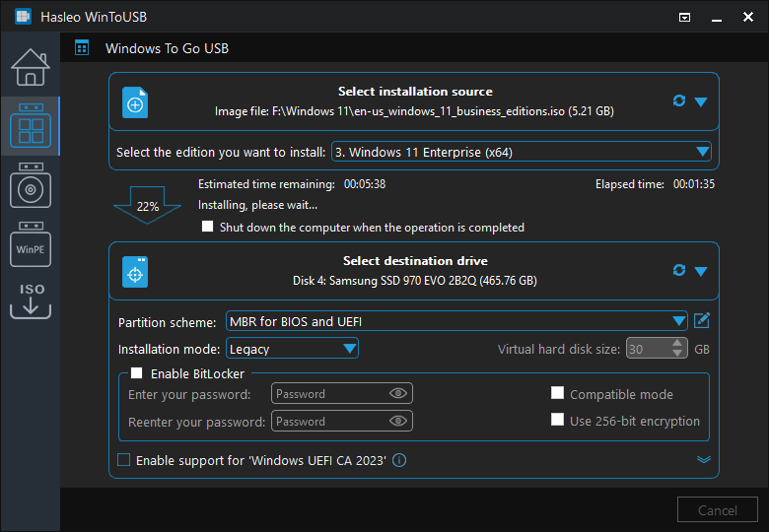Increase virtual hard disk size

(x=677, y=343)
